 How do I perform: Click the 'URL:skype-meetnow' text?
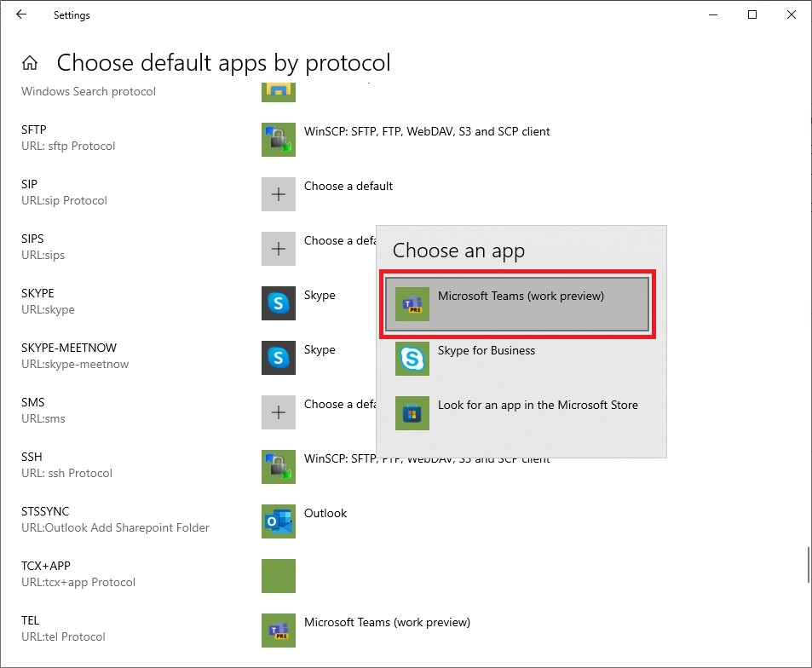(x=75, y=364)
